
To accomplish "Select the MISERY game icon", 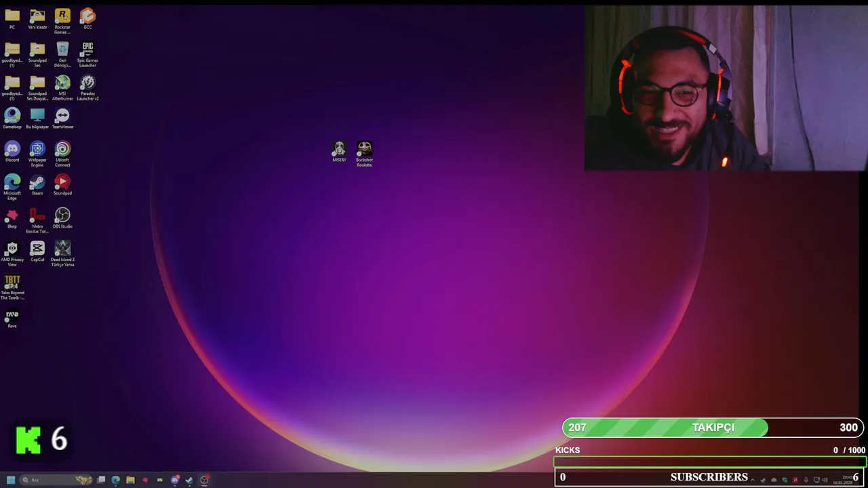I will tap(339, 151).
